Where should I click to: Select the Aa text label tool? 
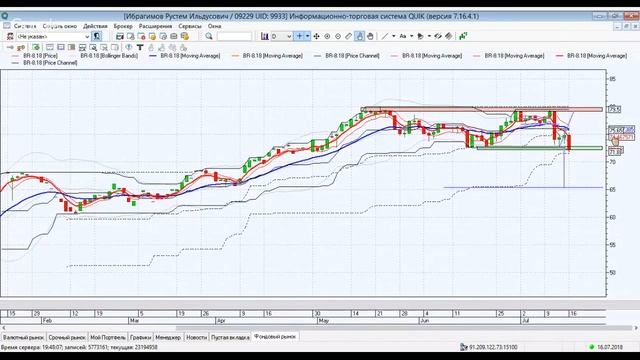click(x=403, y=36)
